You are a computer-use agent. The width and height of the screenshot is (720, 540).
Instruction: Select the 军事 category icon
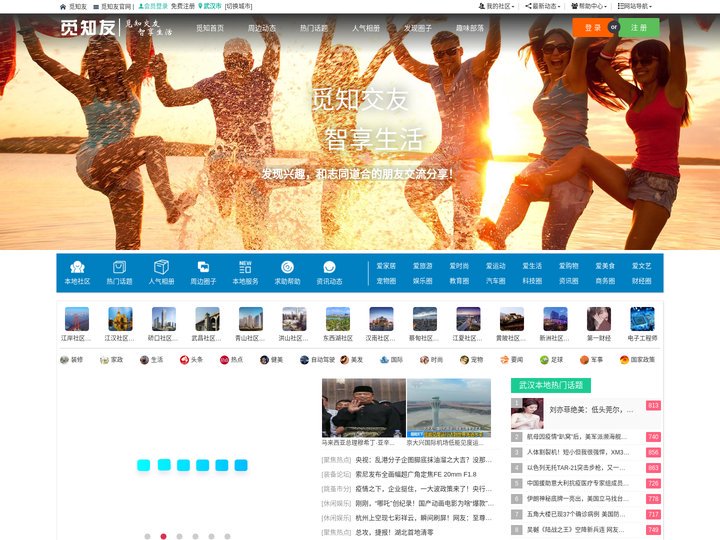[x=584, y=360]
